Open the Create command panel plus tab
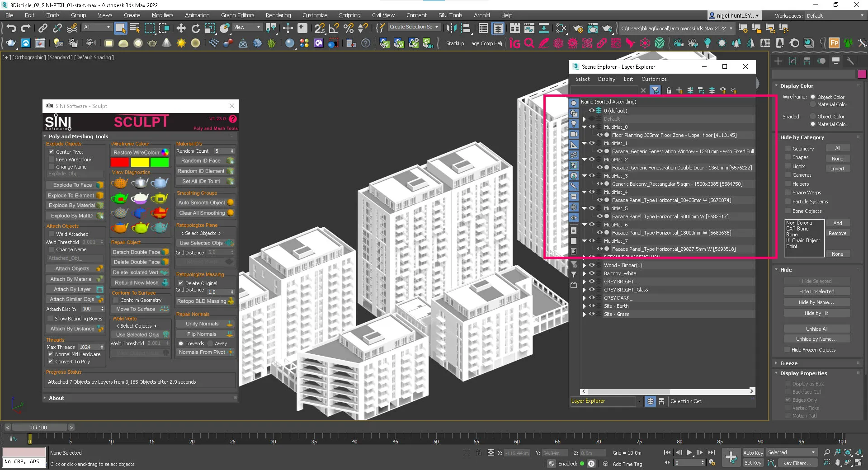 point(778,61)
